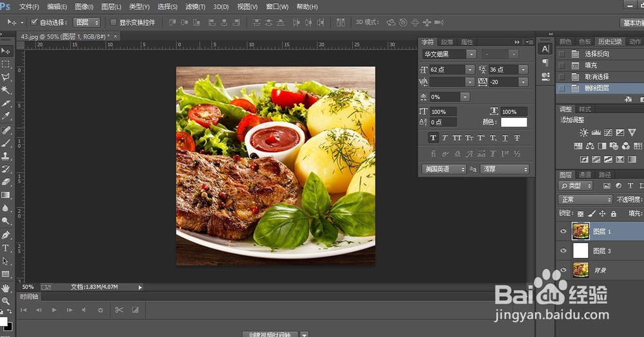Click the foreground color swatch
This screenshot has width=644, height=337.
(3, 321)
